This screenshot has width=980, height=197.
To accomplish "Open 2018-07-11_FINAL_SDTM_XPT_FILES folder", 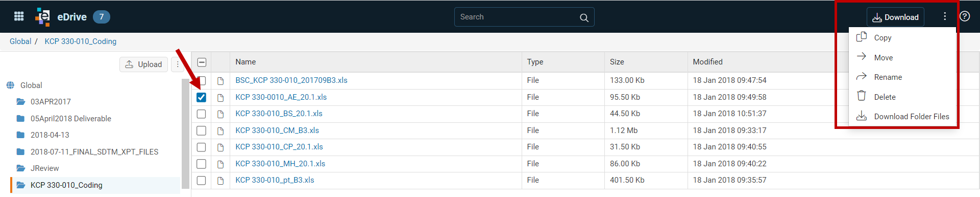I will pos(94,152).
